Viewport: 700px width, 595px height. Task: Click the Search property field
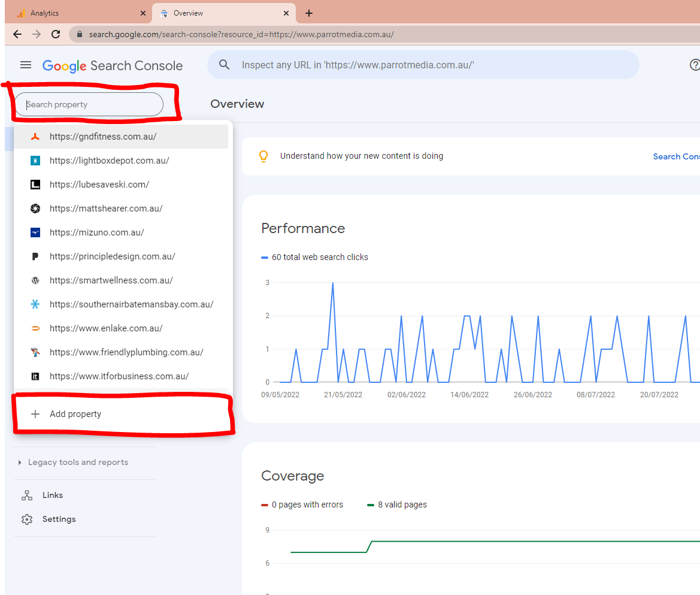[x=89, y=104]
